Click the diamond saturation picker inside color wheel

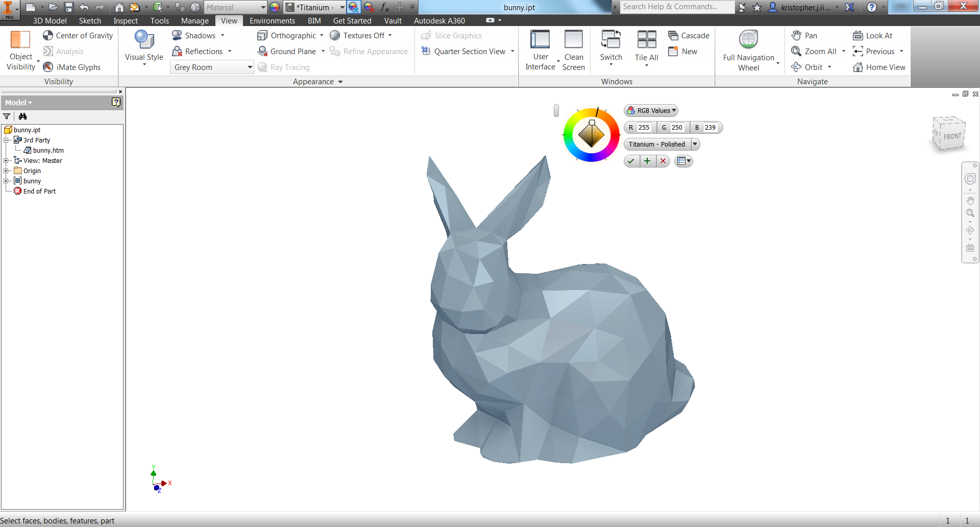[x=591, y=135]
